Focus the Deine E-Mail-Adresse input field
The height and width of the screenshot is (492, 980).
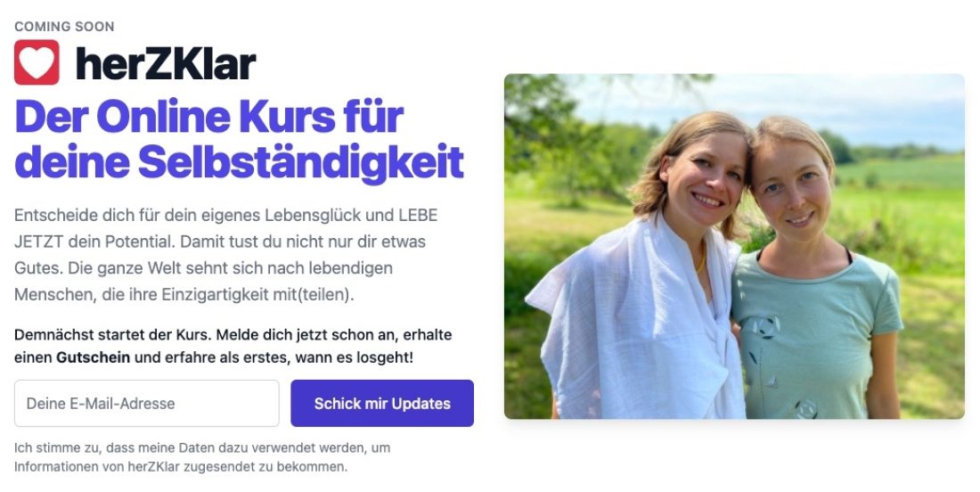click(147, 403)
